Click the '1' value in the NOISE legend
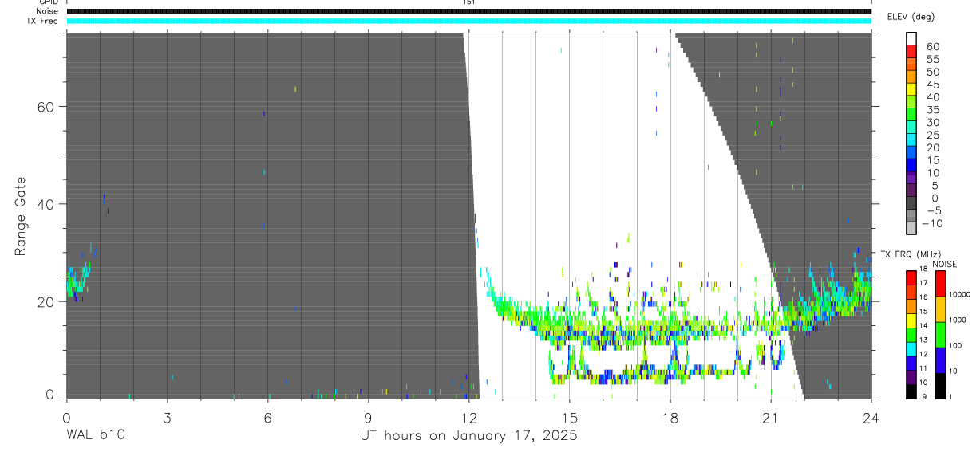 tap(950, 396)
